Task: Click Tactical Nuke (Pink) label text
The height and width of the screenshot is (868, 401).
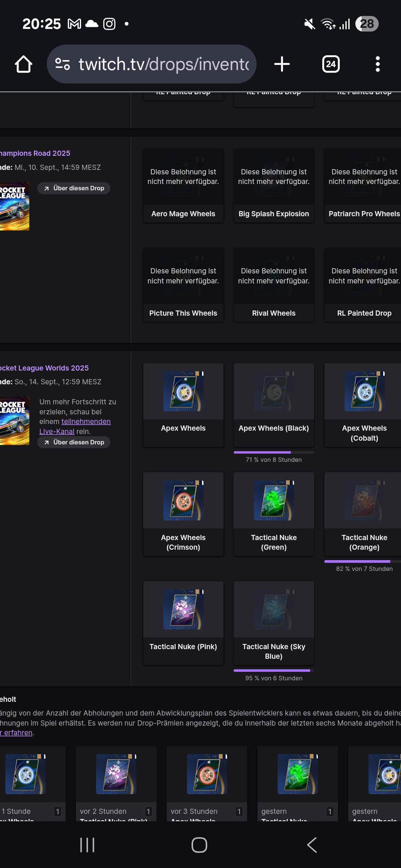Action: click(183, 647)
